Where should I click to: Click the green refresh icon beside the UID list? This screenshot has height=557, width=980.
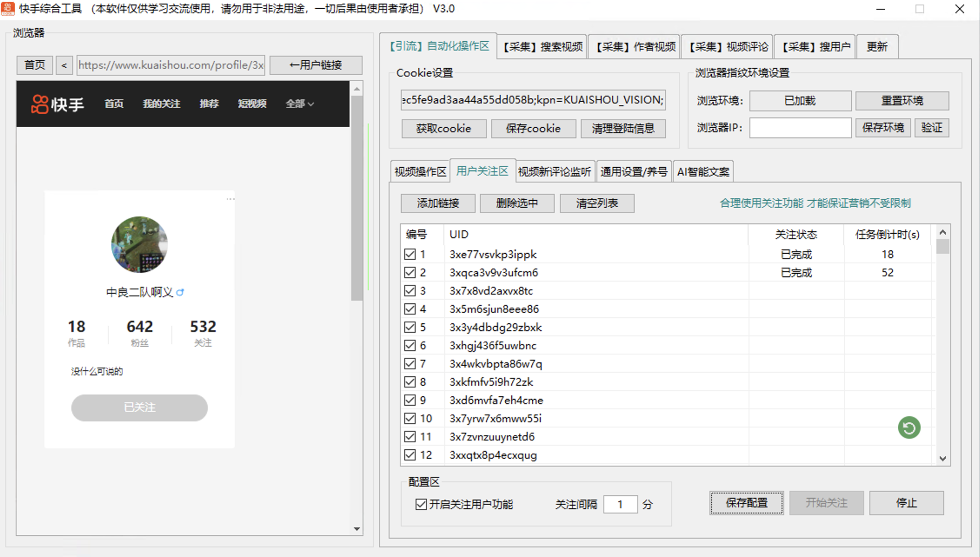(x=909, y=428)
